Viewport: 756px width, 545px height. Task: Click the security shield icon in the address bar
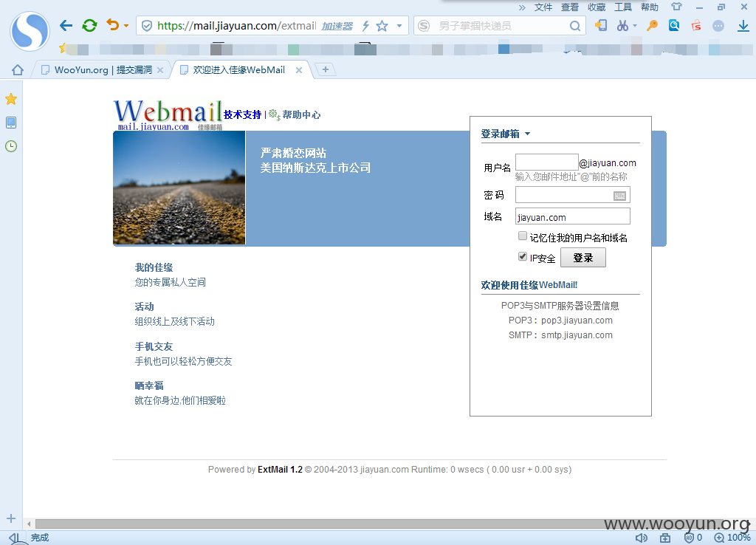point(147,26)
